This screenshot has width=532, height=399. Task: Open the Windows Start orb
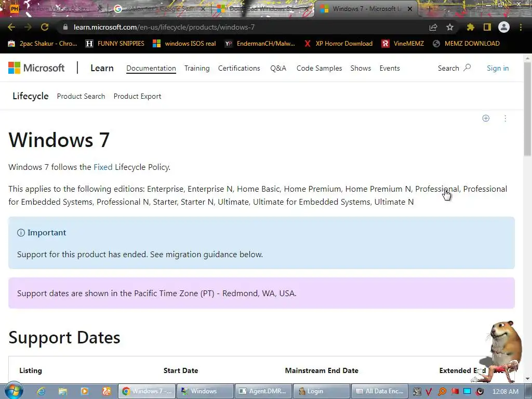(x=14, y=391)
